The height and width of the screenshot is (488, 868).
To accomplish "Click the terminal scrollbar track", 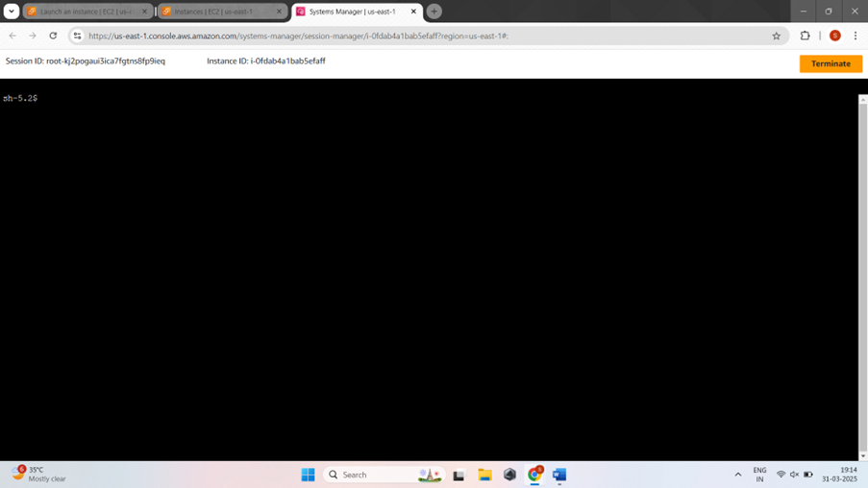I will [x=862, y=277].
